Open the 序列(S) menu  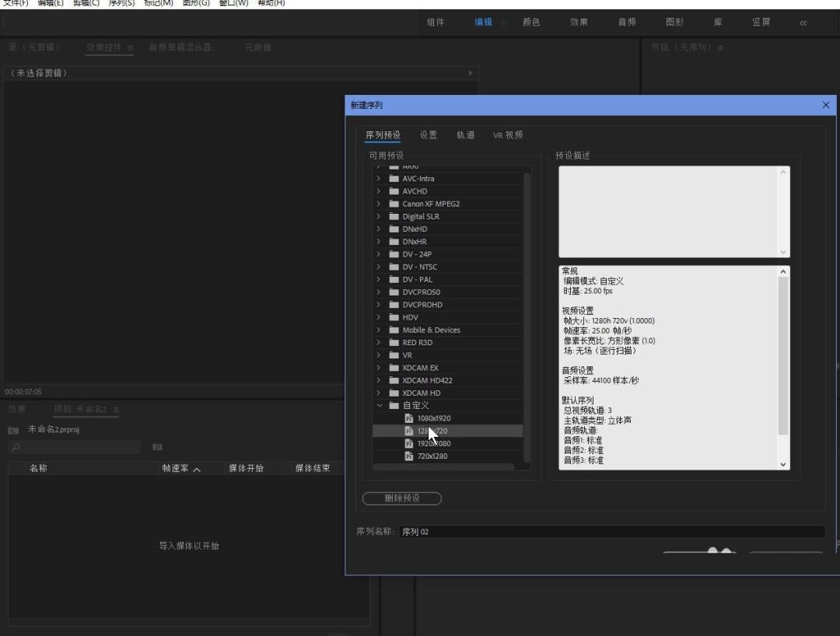[121, 3]
